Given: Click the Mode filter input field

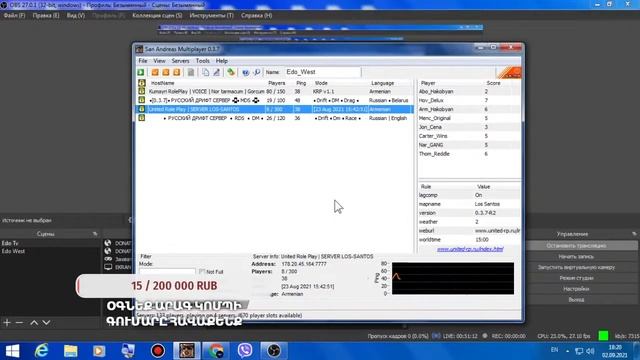Looking at the screenshot, I should (x=167, y=271).
